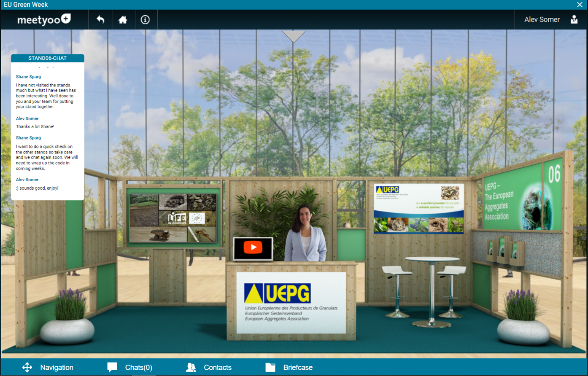Click the Contacts people icon
Image resolution: width=588 pixels, height=376 pixels.
191,368
